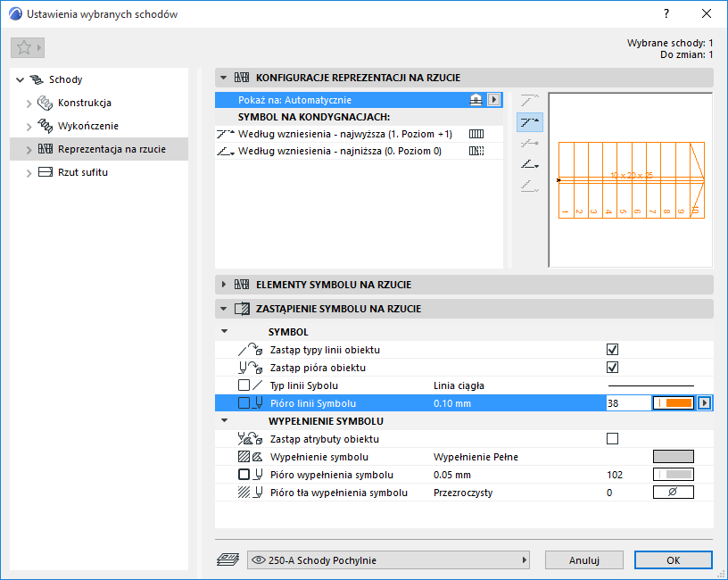This screenshot has width=728, height=580.
Task: Select the Schody tree icon
Action: (37, 79)
